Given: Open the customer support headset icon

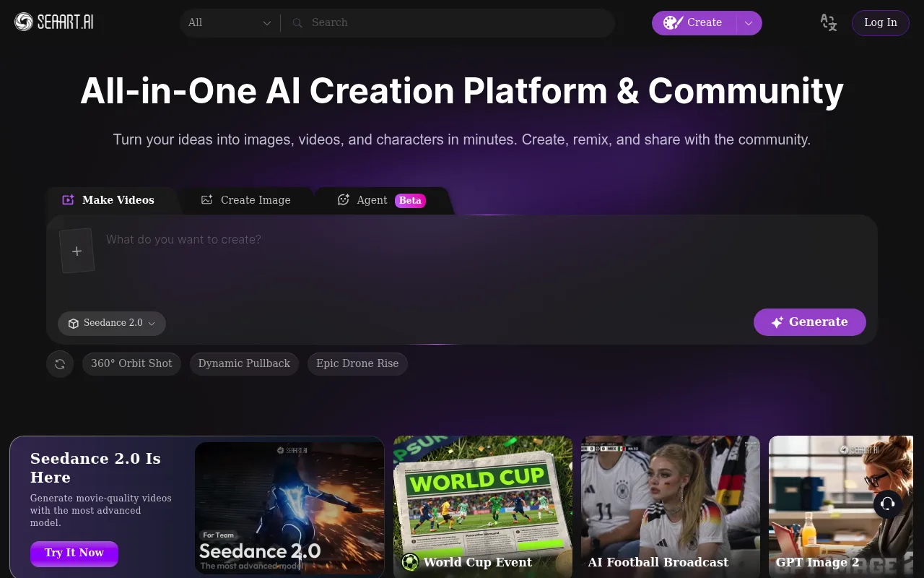Looking at the screenshot, I should click(x=888, y=504).
